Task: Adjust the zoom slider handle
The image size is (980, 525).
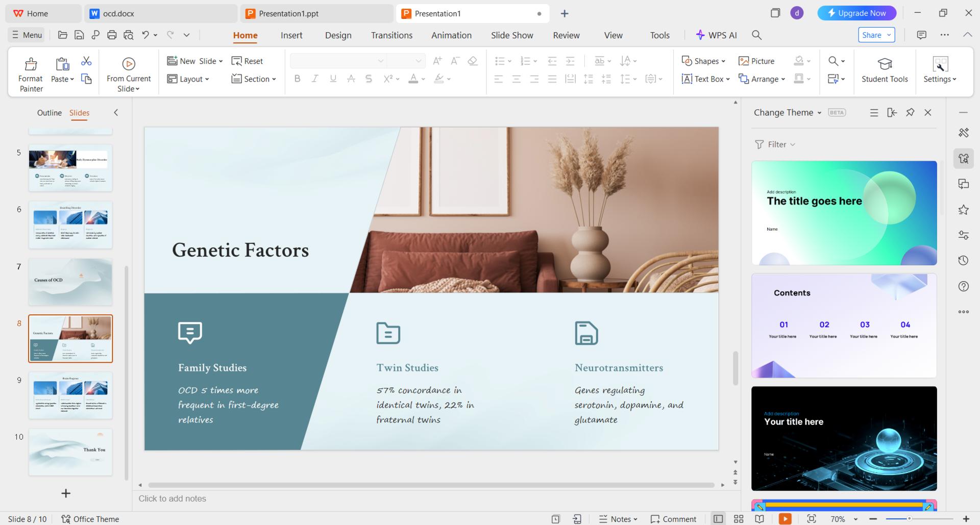Action: coord(909,519)
